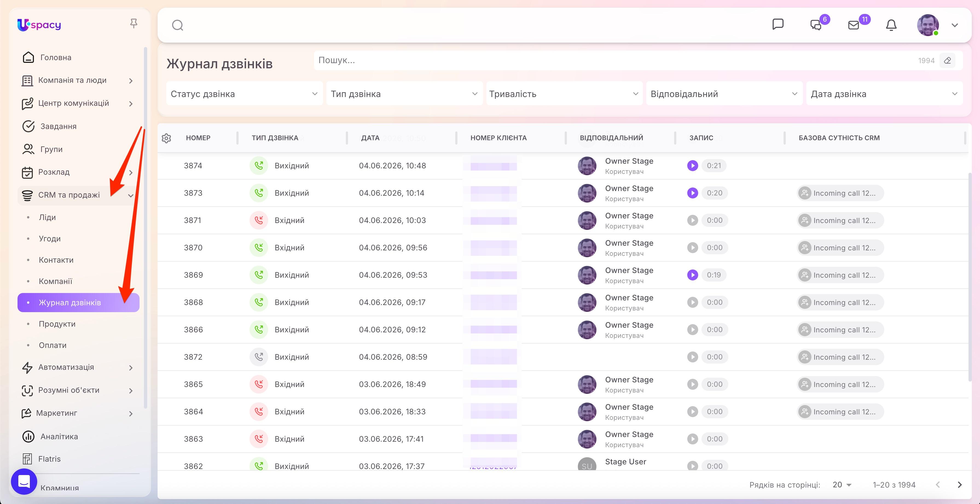Screen dimensions: 980x504
Task: Clear filters with the eraser icon
Action: coord(948,60)
